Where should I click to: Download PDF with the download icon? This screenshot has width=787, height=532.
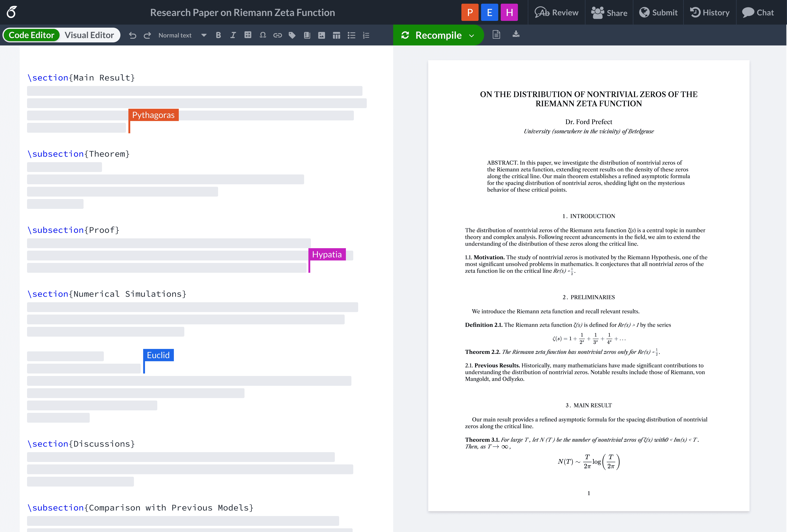tap(516, 34)
